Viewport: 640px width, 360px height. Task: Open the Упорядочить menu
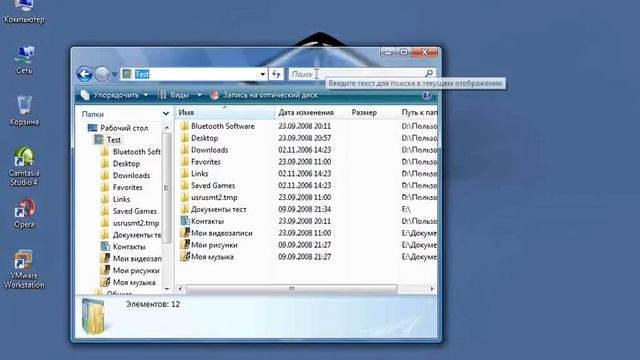click(x=115, y=95)
